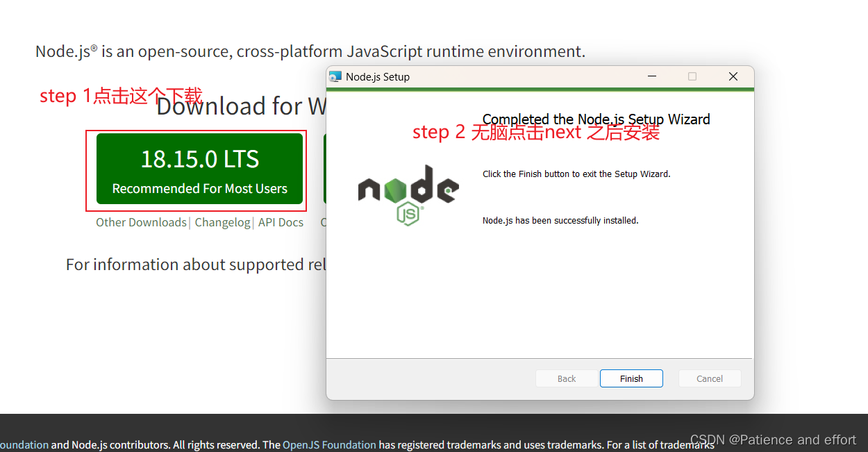Click the 'Node.js has been successfully installed.' text
This screenshot has width=868, height=452.
coord(560,221)
